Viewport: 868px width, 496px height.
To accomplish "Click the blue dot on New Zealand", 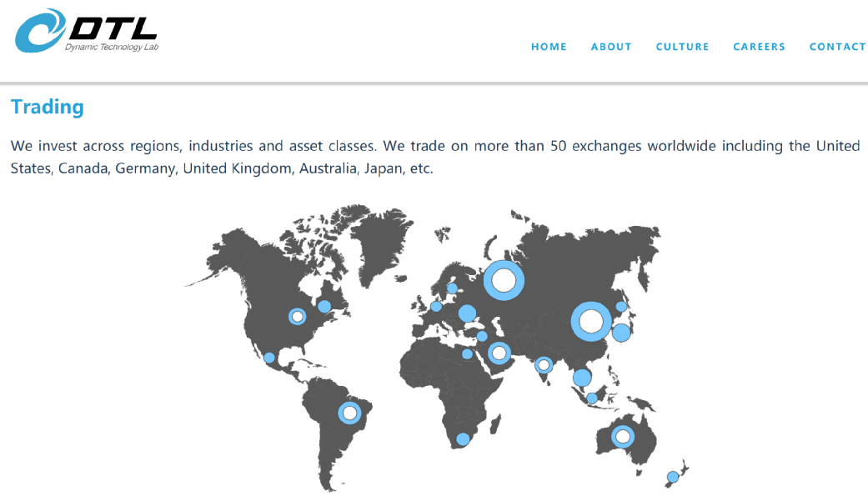I will [x=673, y=477].
